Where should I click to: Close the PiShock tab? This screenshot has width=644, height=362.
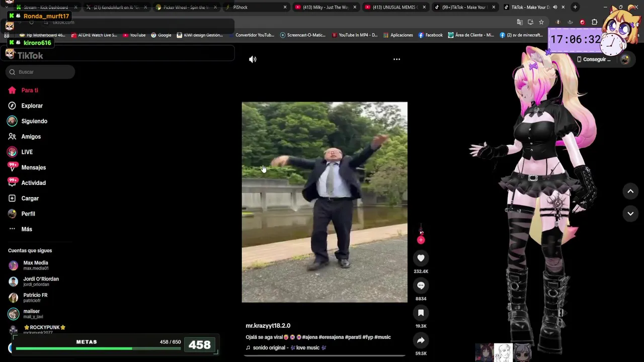pos(285,7)
